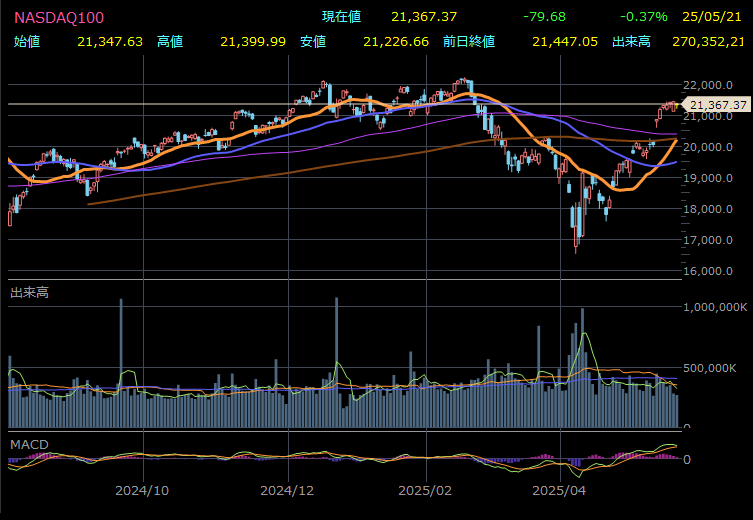Click the NASDAQ100 chart title

(x=59, y=18)
